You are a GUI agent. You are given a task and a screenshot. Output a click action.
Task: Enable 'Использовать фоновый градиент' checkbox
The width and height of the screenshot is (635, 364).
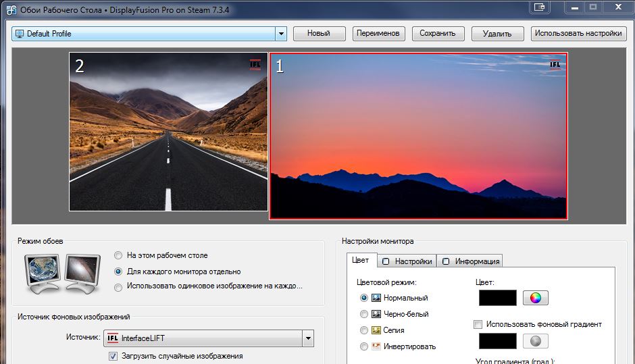click(478, 324)
